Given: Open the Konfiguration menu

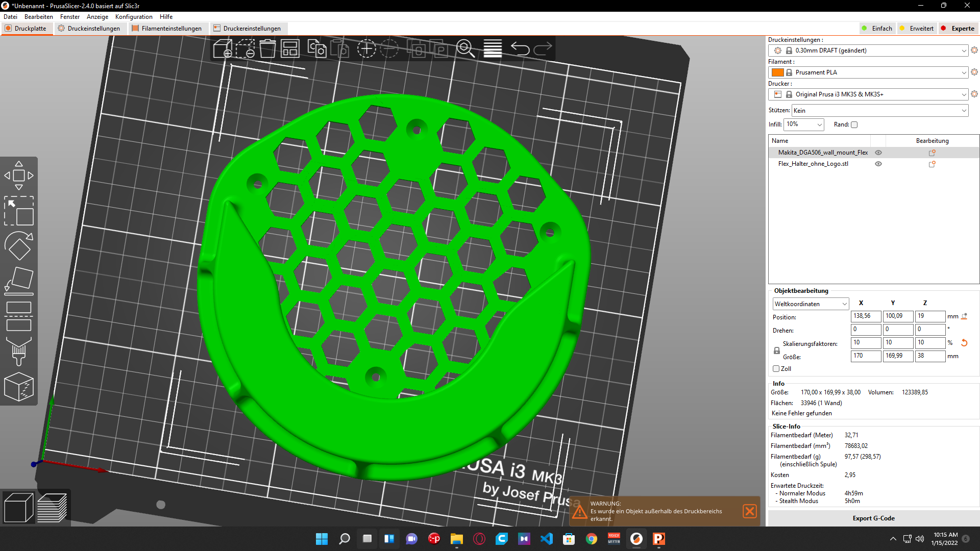Looking at the screenshot, I should coord(134,17).
